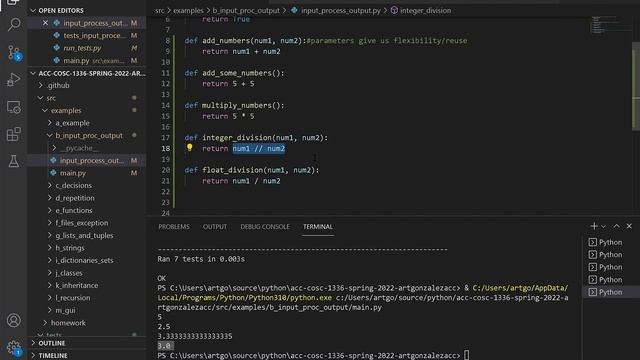Close input_process_out... in Open Editors
This screenshot has height=360, width=640.
45,23
